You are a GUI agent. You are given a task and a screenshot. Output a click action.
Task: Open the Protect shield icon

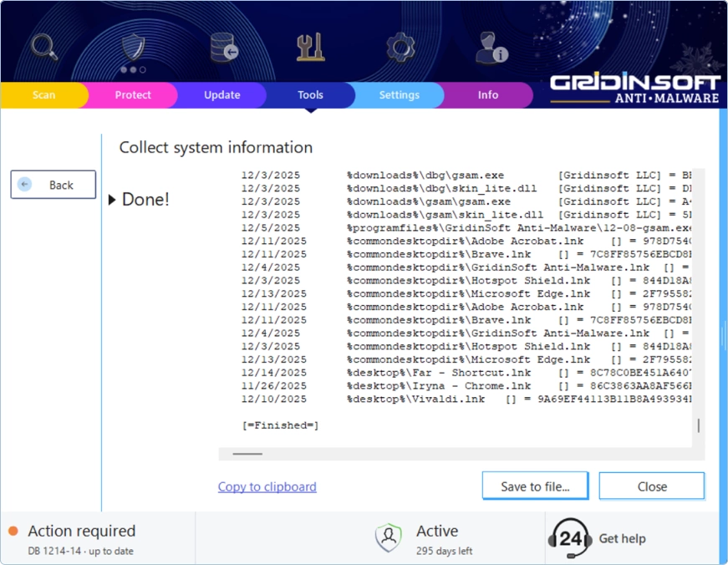[x=132, y=46]
